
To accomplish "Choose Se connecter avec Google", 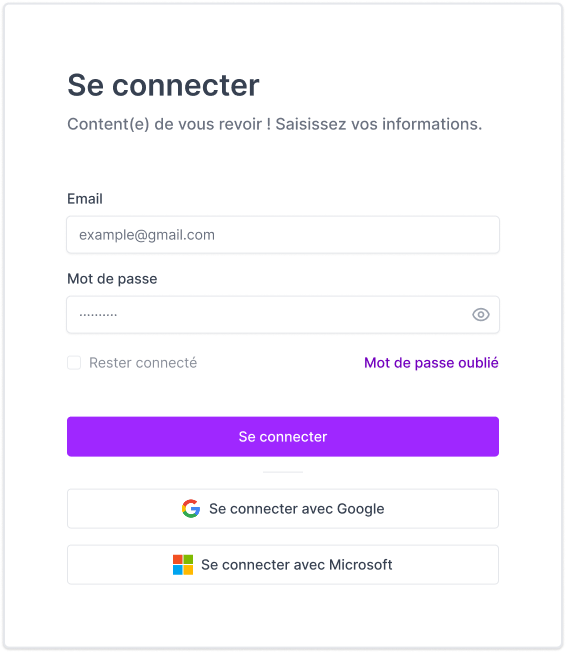I will coord(283,509).
